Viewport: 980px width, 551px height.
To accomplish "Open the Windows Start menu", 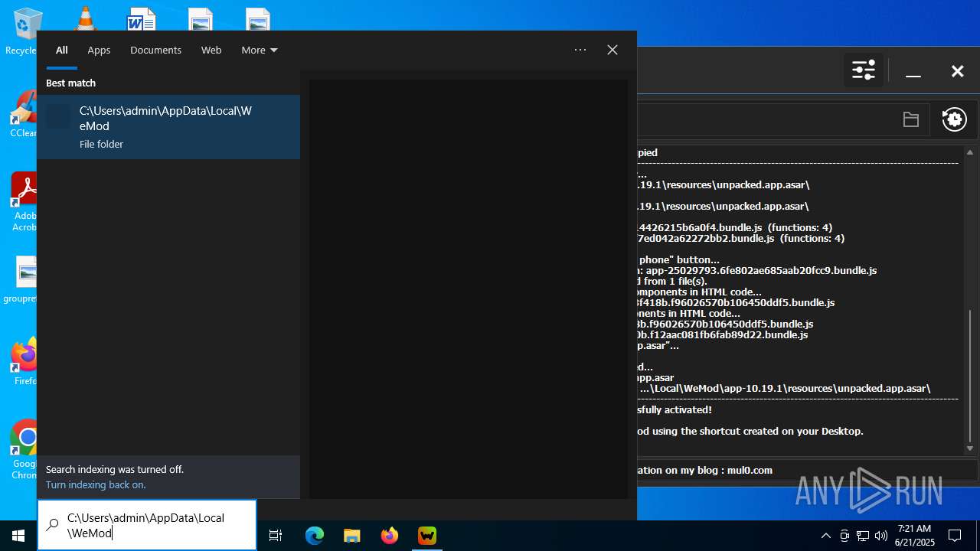I will [x=18, y=536].
